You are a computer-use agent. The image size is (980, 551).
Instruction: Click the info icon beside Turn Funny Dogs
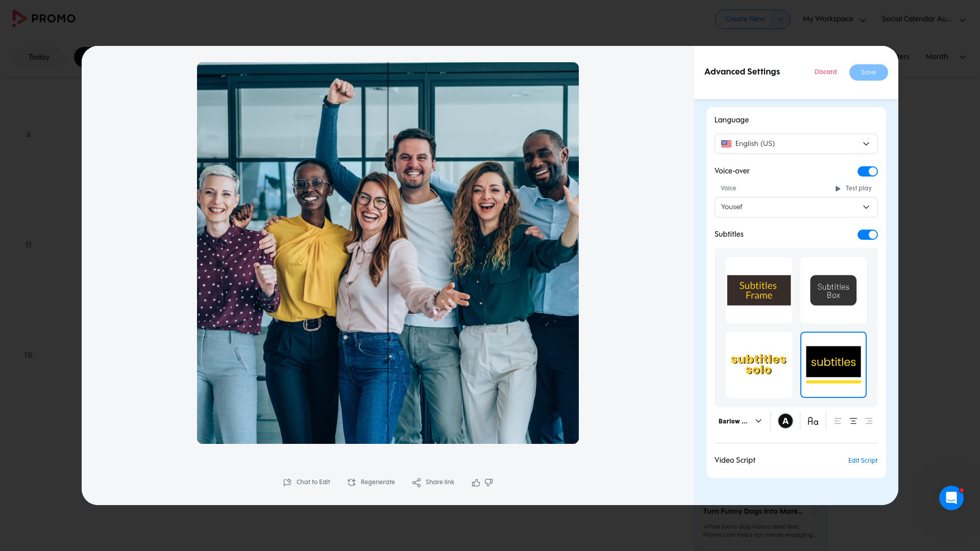pyautogui.click(x=814, y=512)
